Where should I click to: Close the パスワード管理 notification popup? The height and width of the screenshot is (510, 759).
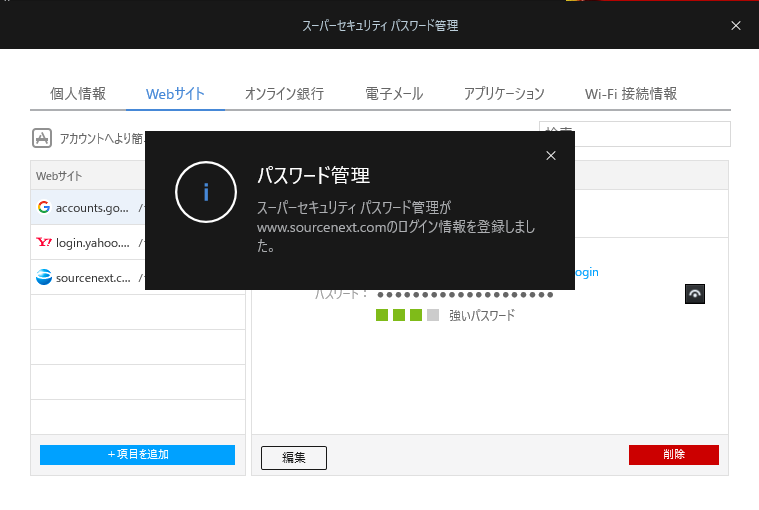tap(550, 156)
